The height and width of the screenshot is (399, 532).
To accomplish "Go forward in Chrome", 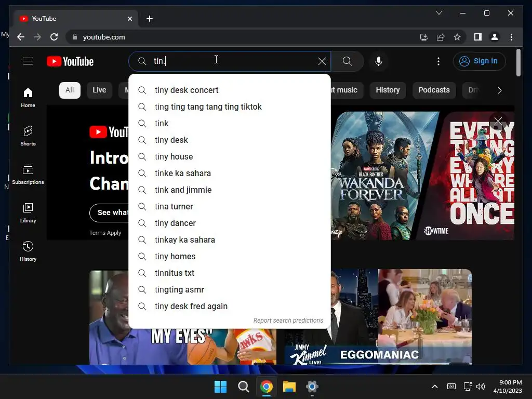I will point(37,37).
